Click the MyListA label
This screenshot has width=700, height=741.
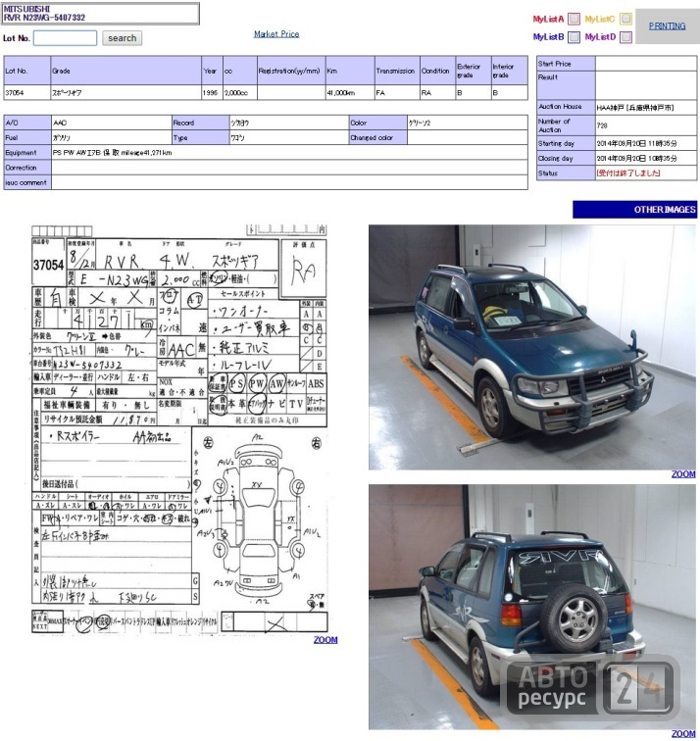pyautogui.click(x=548, y=20)
